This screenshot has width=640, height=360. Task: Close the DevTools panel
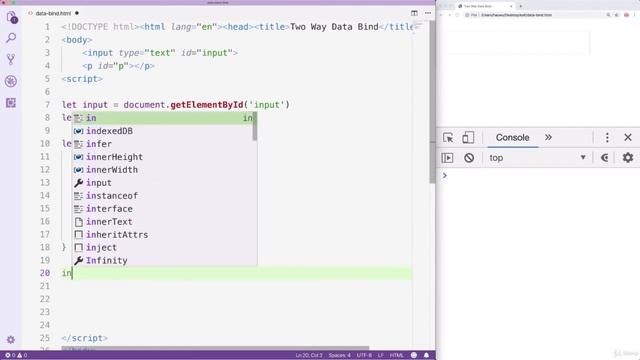coord(628,138)
